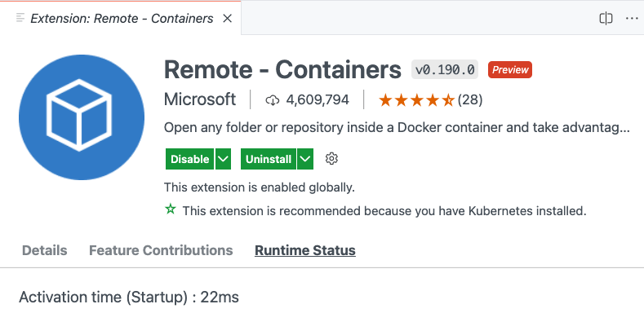Viewport: 644px width, 335px height.
Task: Expand the Disable button dropdown arrow
Action: [x=223, y=159]
